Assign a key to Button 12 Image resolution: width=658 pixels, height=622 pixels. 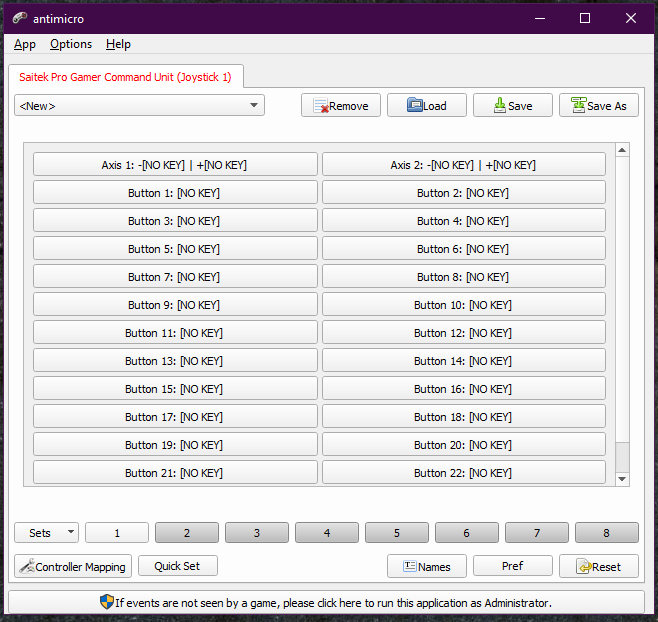click(464, 333)
